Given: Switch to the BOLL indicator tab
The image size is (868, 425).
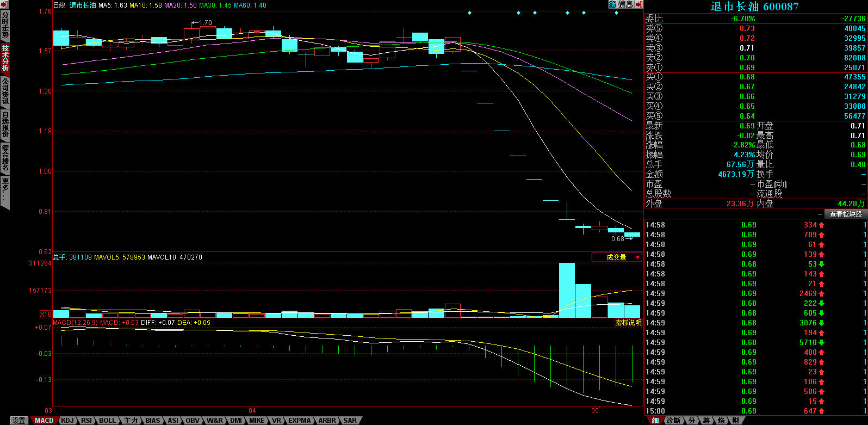Looking at the screenshot, I should 107,421.
